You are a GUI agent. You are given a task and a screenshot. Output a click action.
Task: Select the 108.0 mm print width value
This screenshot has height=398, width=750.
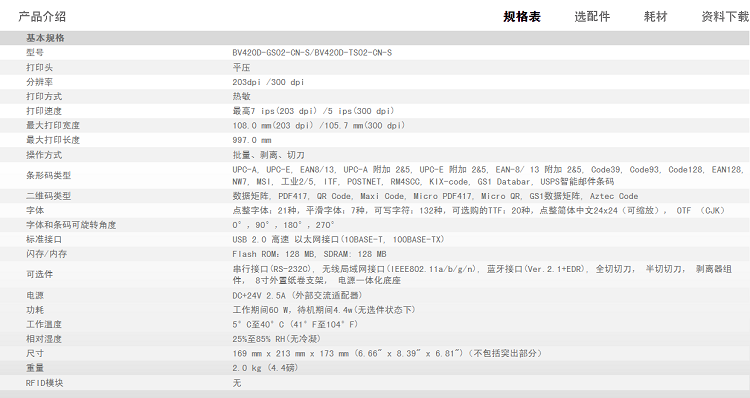point(319,125)
